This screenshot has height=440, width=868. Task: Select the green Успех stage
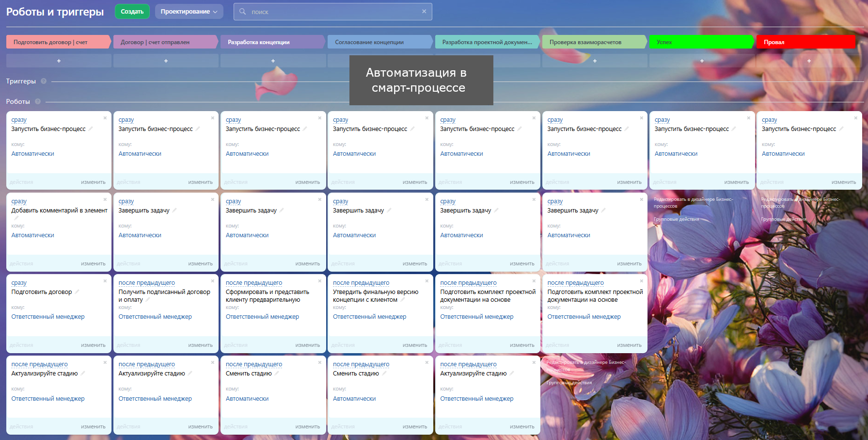point(702,42)
